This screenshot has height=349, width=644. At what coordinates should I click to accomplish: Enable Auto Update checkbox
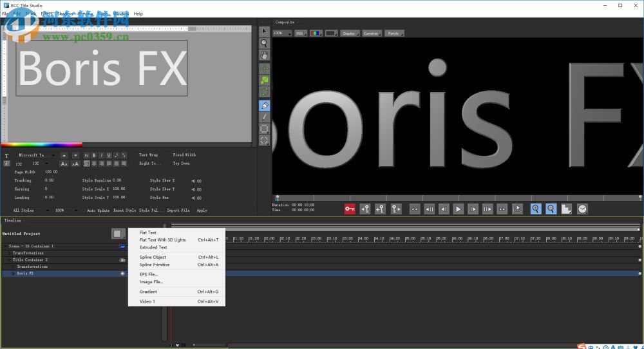tap(84, 211)
